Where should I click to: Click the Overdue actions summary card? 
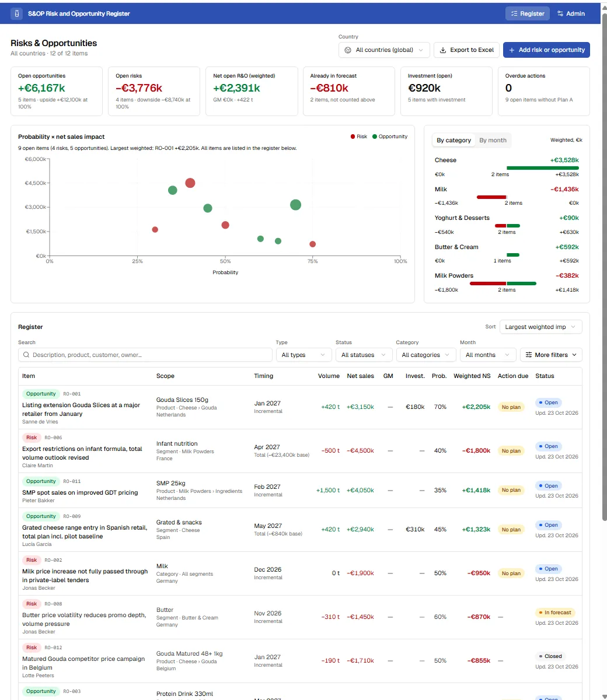coord(544,92)
